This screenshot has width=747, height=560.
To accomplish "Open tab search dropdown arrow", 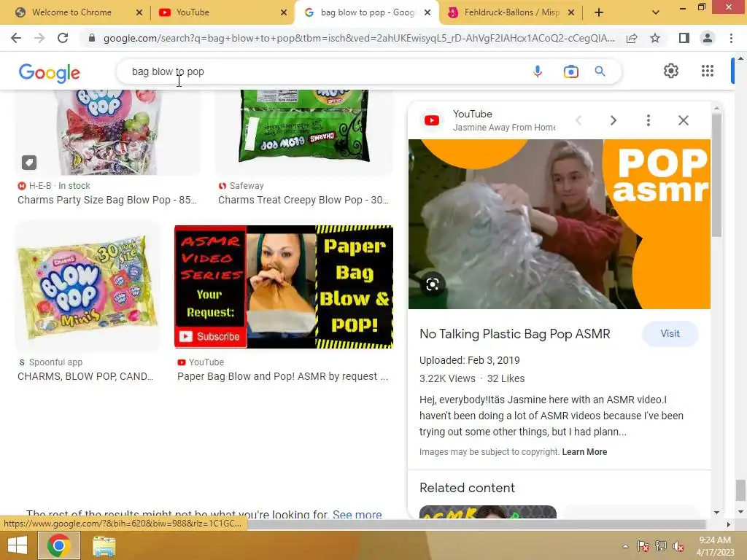I will [656, 12].
